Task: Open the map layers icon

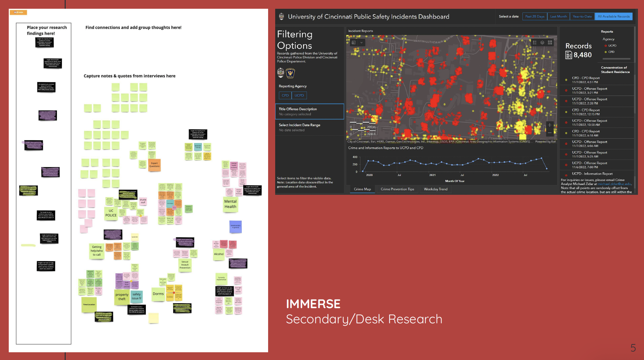Action: tap(542, 43)
